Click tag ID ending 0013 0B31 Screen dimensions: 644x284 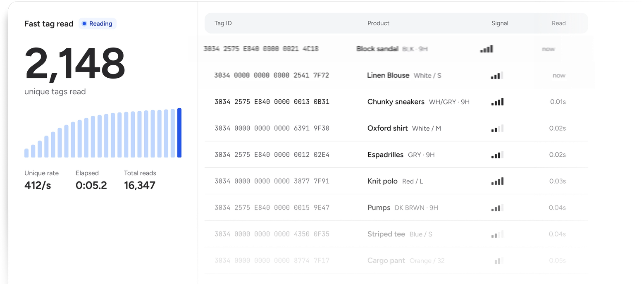[272, 102]
